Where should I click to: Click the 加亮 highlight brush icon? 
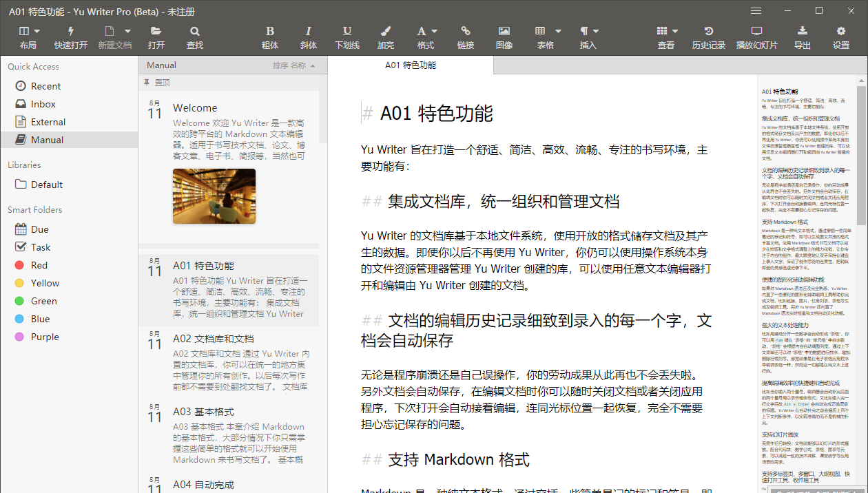(x=386, y=31)
